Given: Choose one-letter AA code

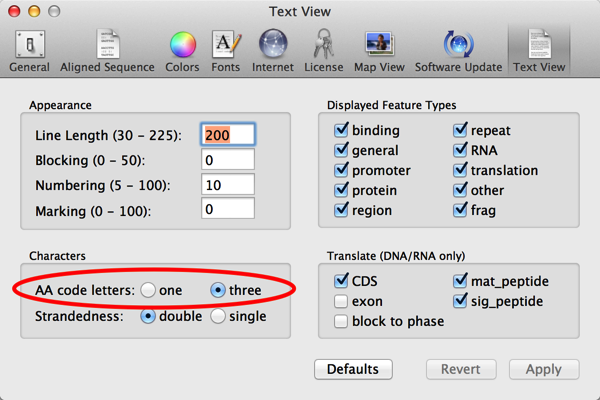Looking at the screenshot, I should [x=149, y=290].
